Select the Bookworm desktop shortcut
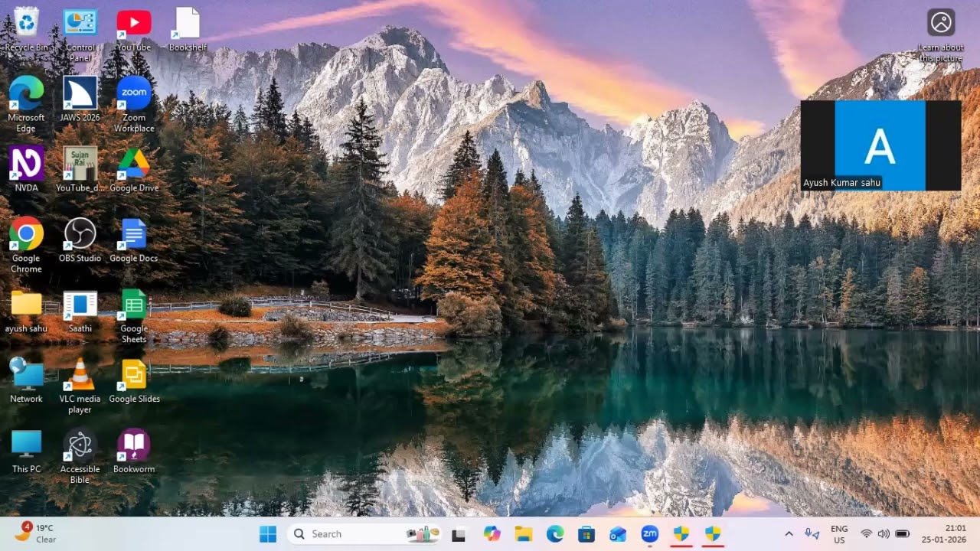Viewport: 980px width, 551px height. click(x=134, y=451)
